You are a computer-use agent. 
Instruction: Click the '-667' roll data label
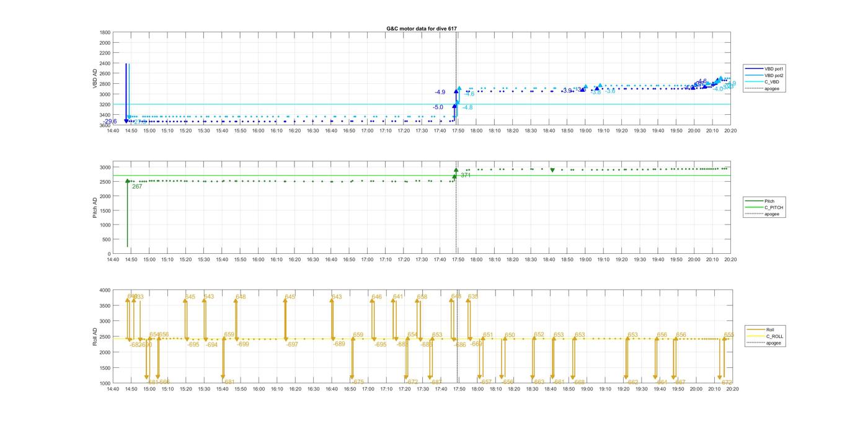680,382
